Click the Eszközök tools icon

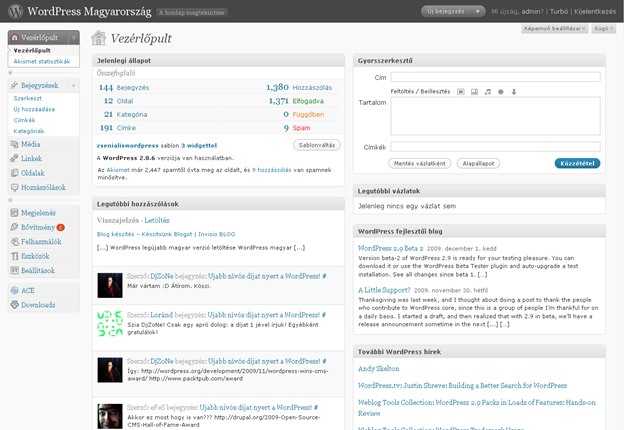[14, 256]
